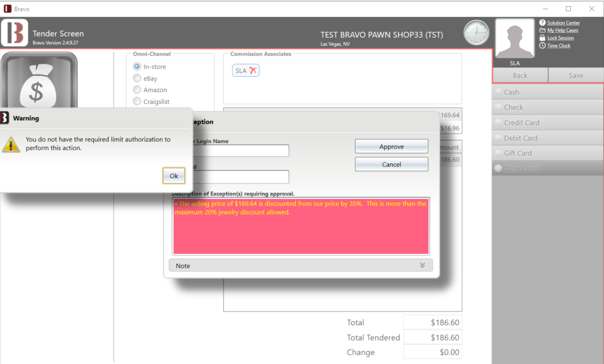Image resolution: width=604 pixels, height=364 pixels.
Task: Select Cash tender type
Action: (511, 92)
